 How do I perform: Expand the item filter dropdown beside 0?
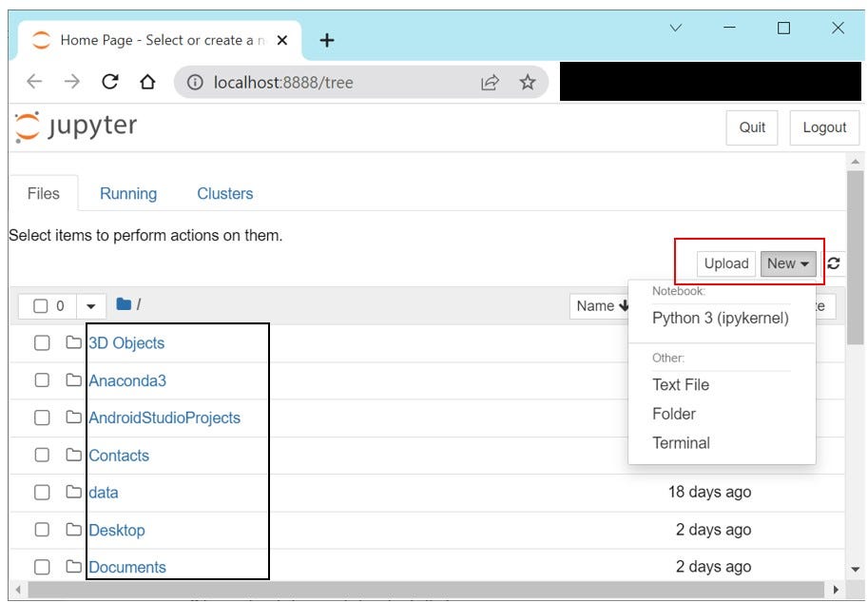90,305
